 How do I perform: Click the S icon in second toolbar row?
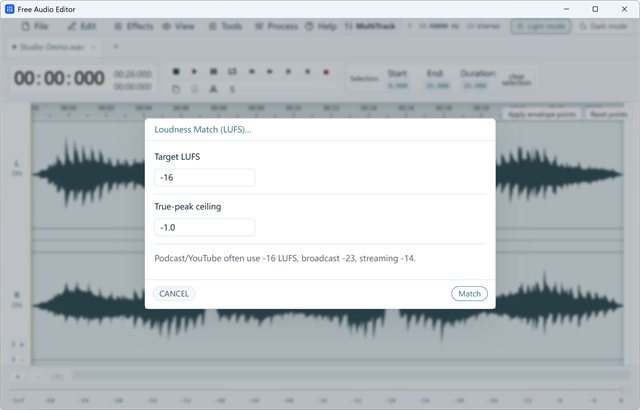(x=232, y=89)
